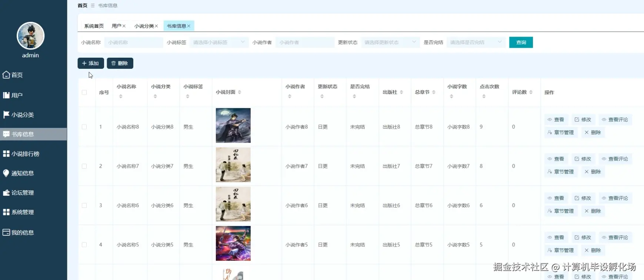Viewport: 644px width, 280px height.
Task: Sort by 出版社 column arrows
Action: click(x=401, y=92)
